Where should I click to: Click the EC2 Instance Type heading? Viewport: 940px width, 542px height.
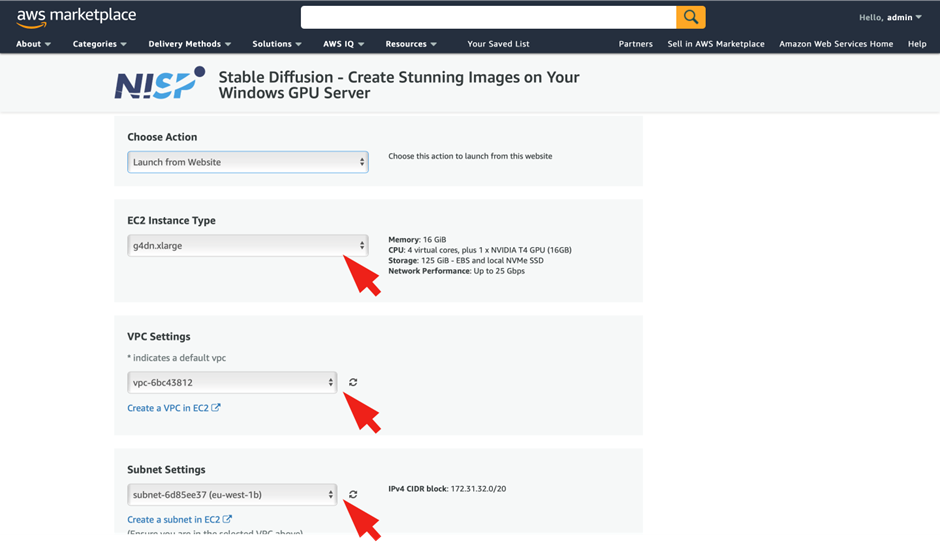[171, 220]
